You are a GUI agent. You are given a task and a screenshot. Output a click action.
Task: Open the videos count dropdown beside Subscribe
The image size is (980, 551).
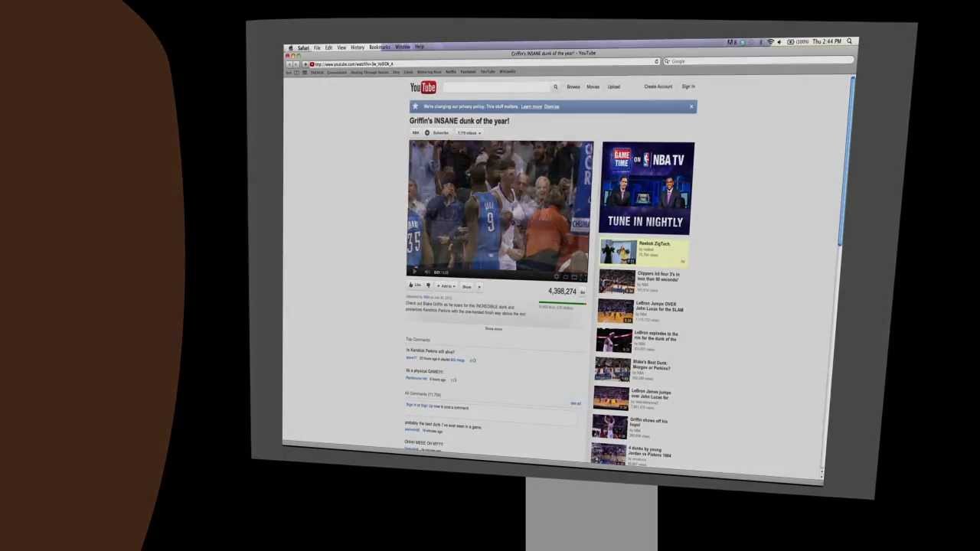(469, 133)
